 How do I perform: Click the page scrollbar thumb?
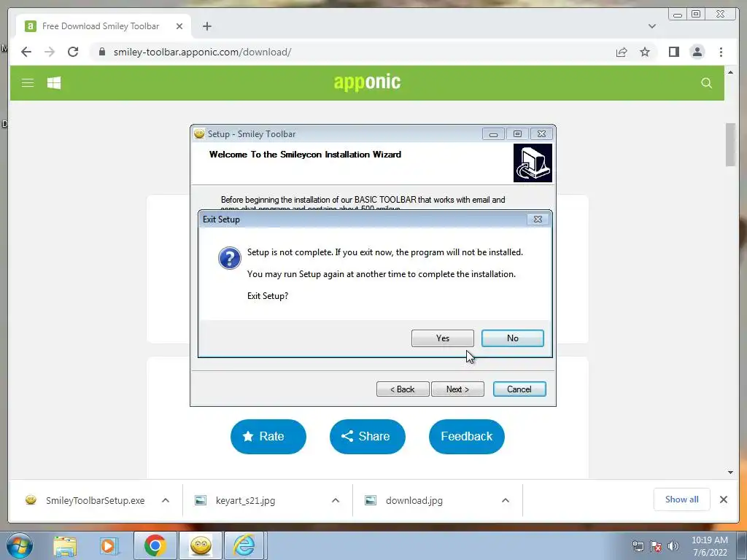[x=730, y=145]
